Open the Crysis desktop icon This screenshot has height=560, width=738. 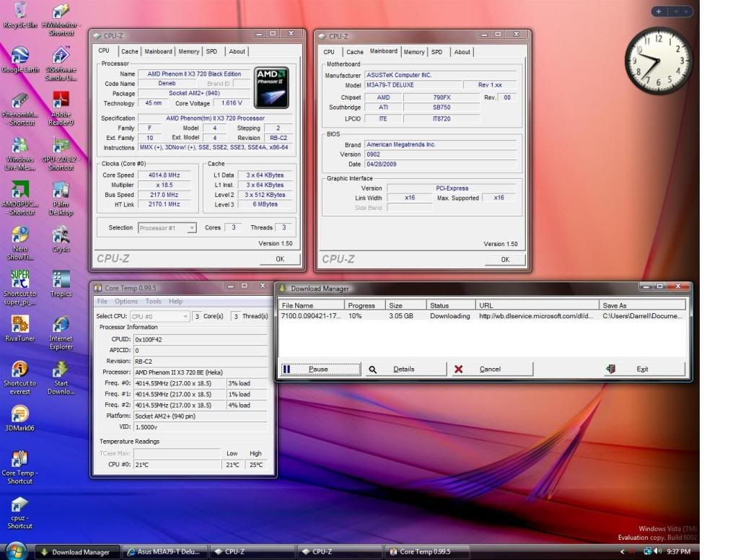point(61,240)
